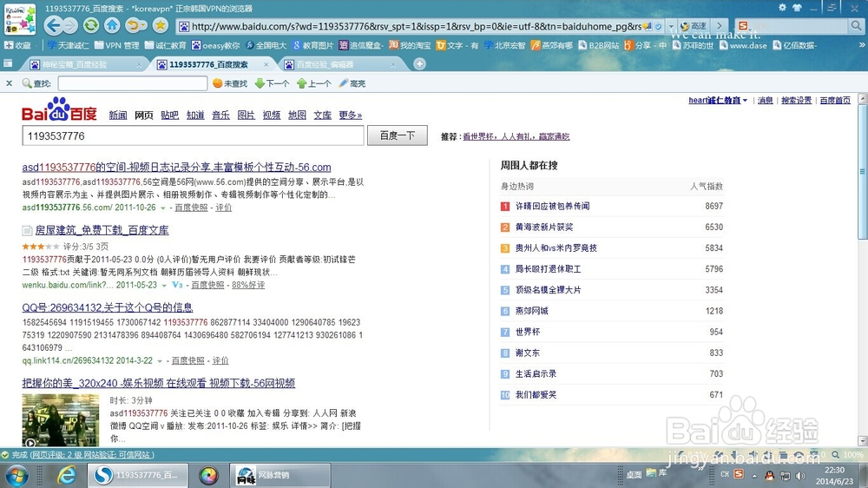Open the QQ penguin tray icon

(x=769, y=475)
